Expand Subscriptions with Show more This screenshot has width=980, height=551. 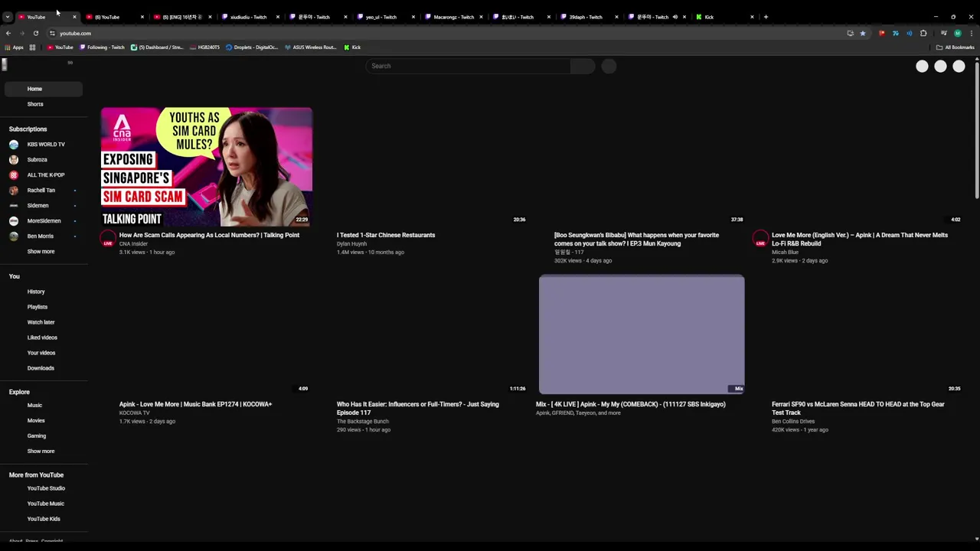click(x=41, y=251)
